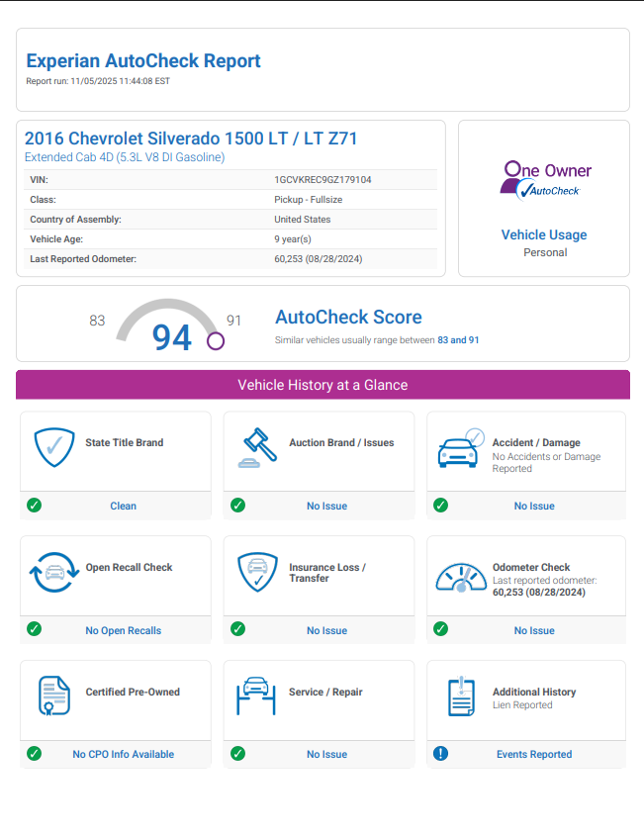Image resolution: width=644 pixels, height=835 pixels.
Task: Click the AutoCheck Score gauge marker
Action: 216,341
